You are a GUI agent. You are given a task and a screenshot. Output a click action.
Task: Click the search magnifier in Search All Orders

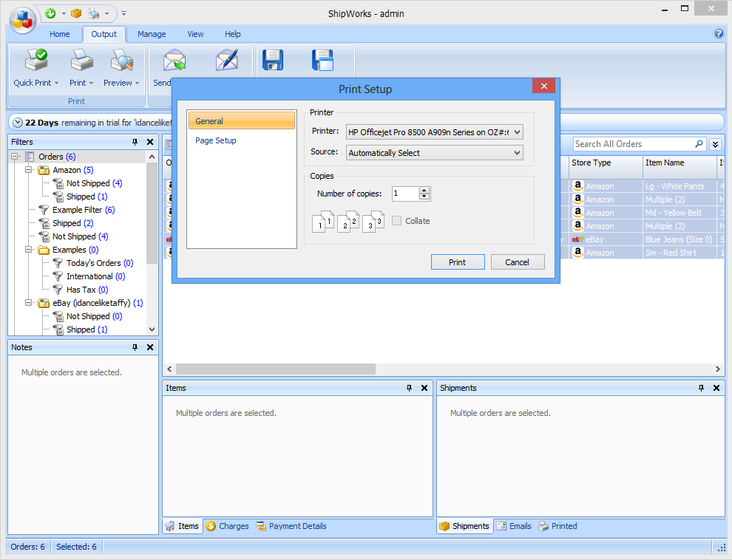pos(699,144)
